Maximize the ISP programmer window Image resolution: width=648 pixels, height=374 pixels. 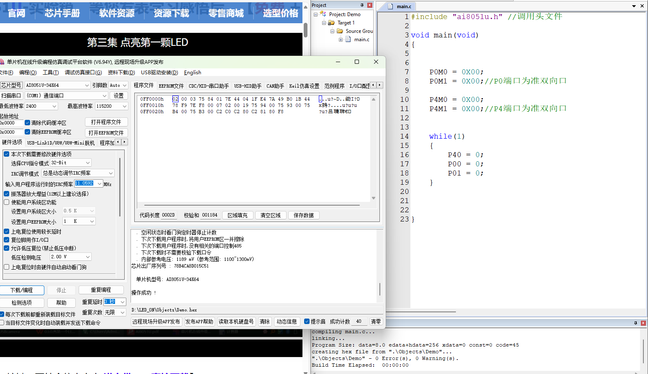[x=357, y=62]
